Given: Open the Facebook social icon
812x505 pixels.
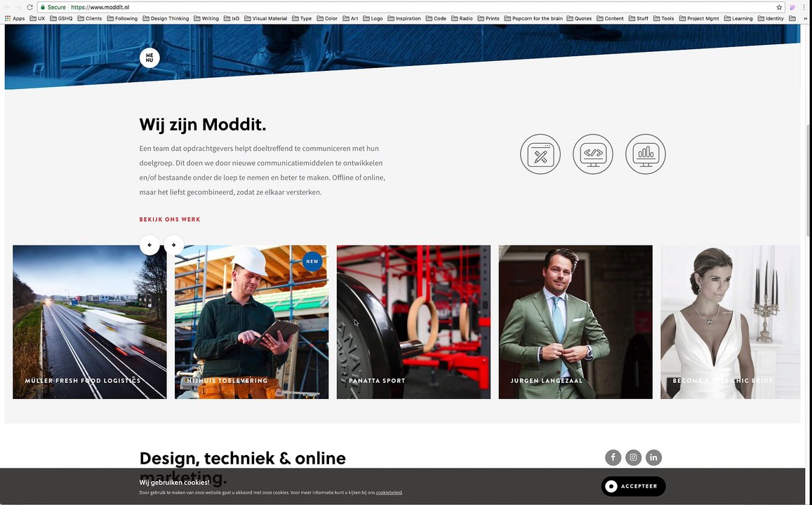Looking at the screenshot, I should coord(613,457).
